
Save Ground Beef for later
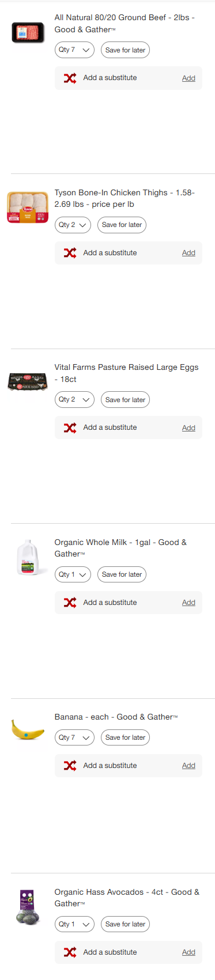[125, 50]
